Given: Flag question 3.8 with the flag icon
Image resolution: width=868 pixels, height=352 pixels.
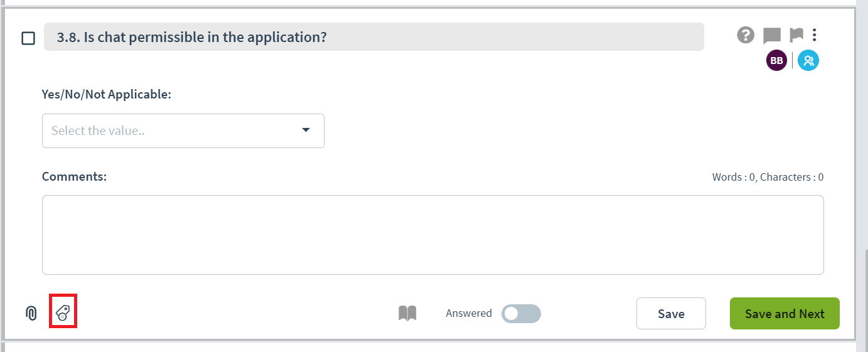Looking at the screenshot, I should (x=796, y=35).
